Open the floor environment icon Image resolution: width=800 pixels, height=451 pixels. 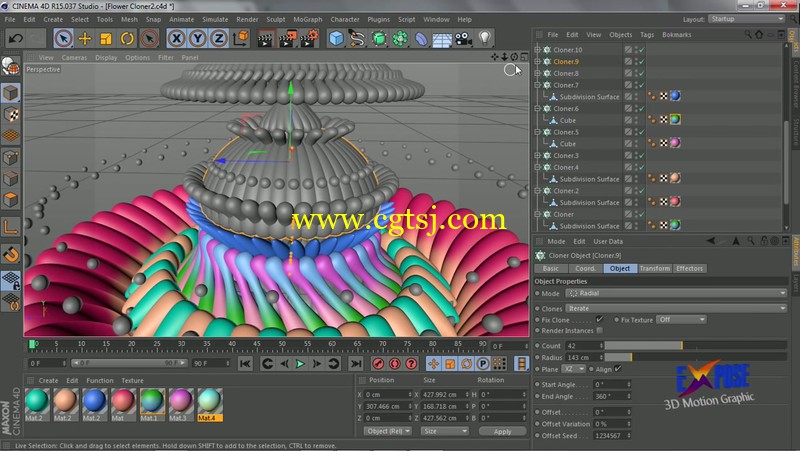tap(442, 38)
